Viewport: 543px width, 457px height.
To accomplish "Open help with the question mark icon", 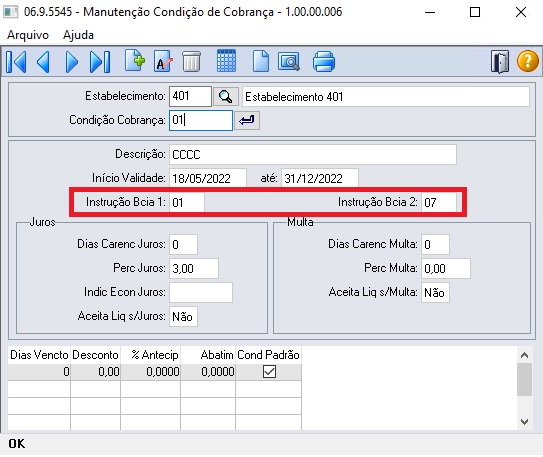I will pos(527,61).
